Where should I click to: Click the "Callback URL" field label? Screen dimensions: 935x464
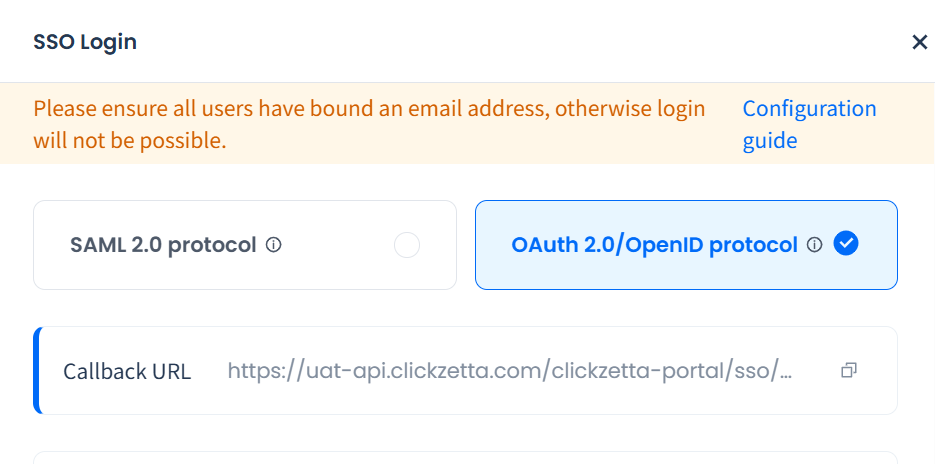(127, 371)
